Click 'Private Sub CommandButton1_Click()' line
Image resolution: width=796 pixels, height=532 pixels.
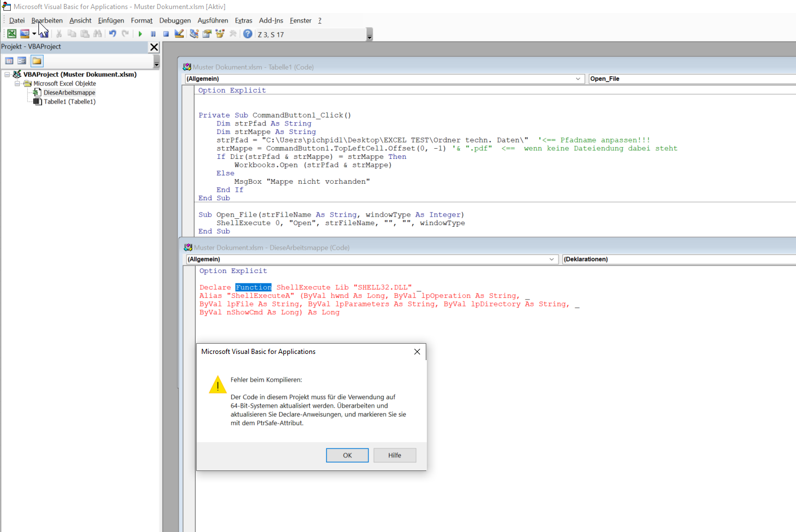pos(275,115)
